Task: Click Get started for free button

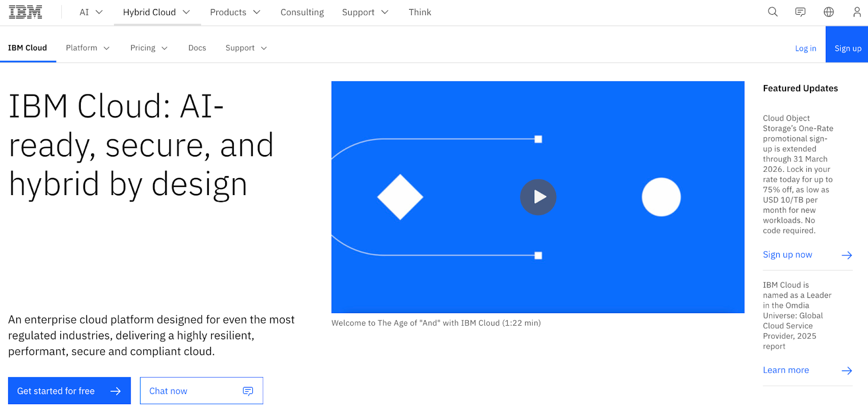Action: coord(69,391)
